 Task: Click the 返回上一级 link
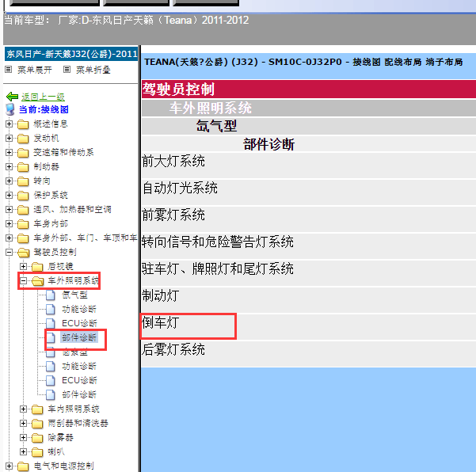(43, 97)
